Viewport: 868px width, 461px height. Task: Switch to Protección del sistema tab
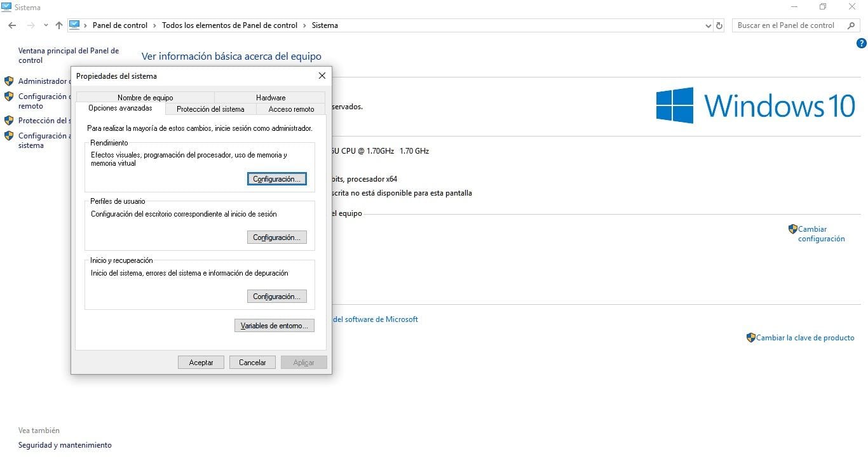[x=210, y=109]
